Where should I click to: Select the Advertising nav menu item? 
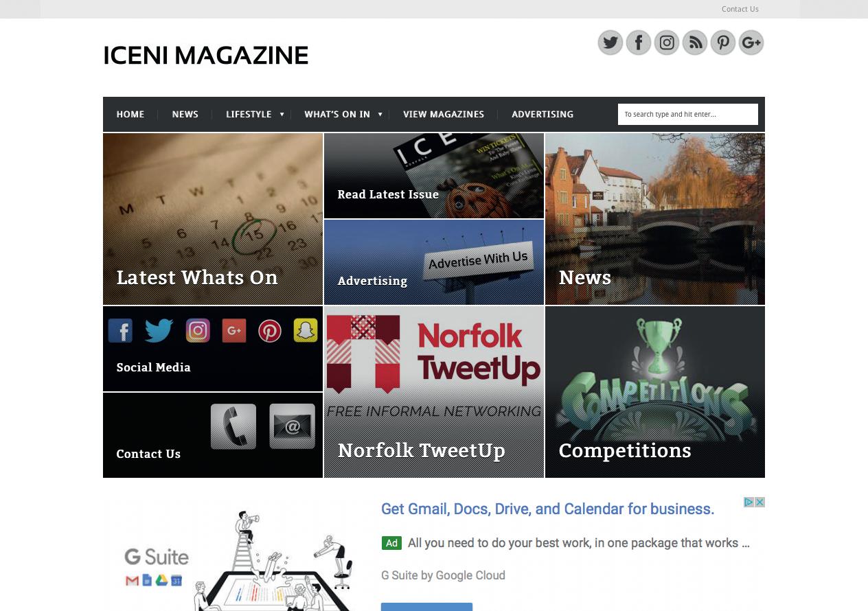tap(542, 115)
